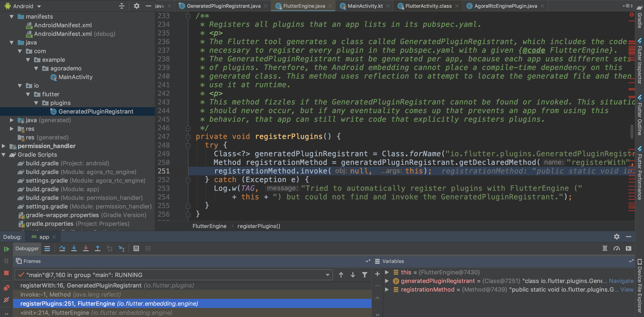Click the Step Into icon
The height and width of the screenshot is (317, 644).
tap(74, 248)
